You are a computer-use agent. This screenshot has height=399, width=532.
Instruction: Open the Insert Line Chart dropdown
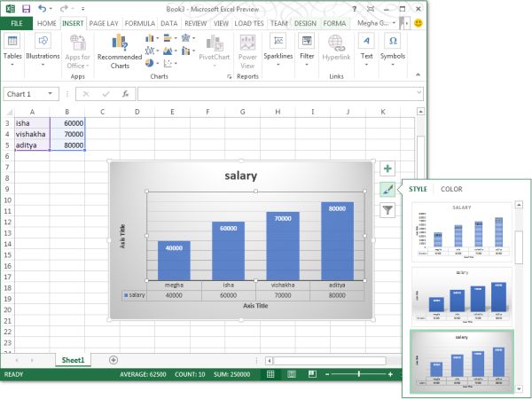point(152,51)
